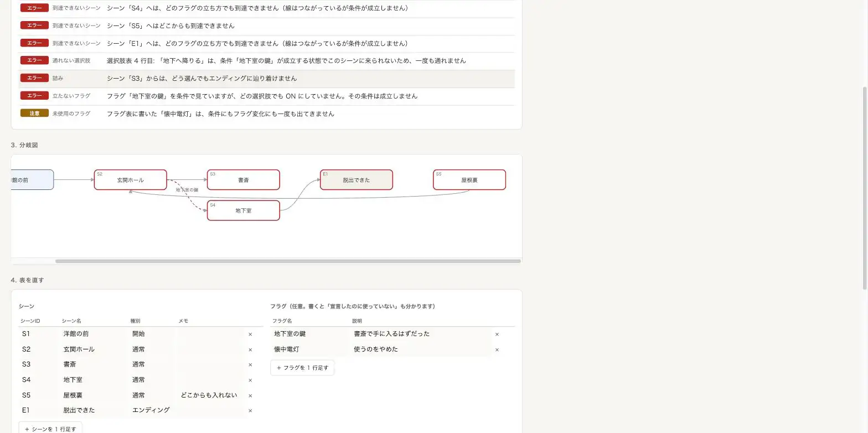Edit the scene name field 地下室

tap(94, 380)
